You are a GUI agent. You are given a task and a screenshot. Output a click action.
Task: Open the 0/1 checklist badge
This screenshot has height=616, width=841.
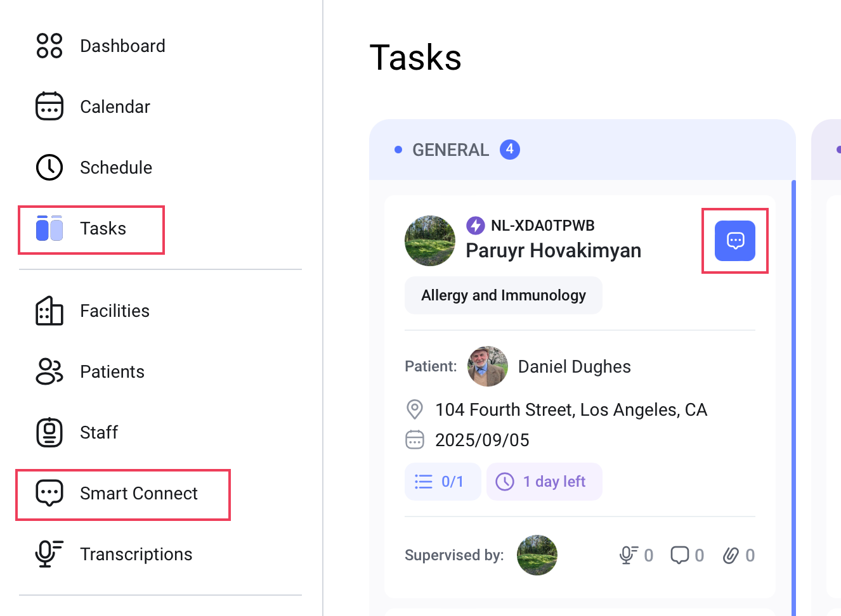pyautogui.click(x=442, y=482)
